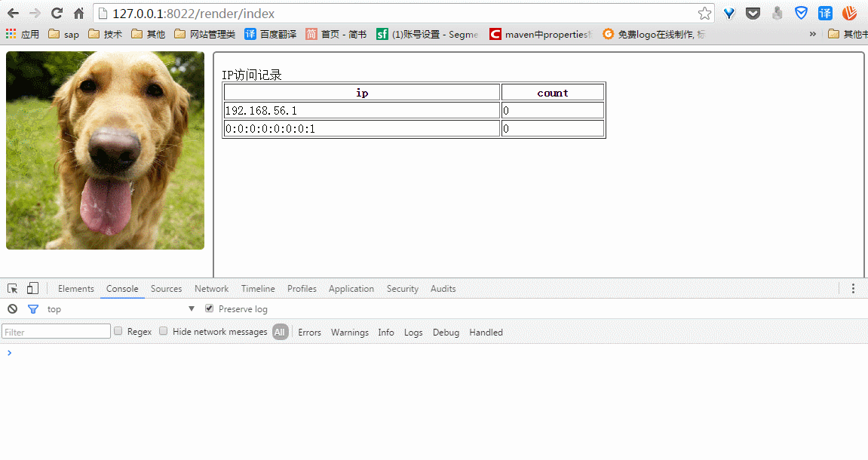Bookmark this page with the star icon
This screenshot has width=868, height=460.
point(704,14)
